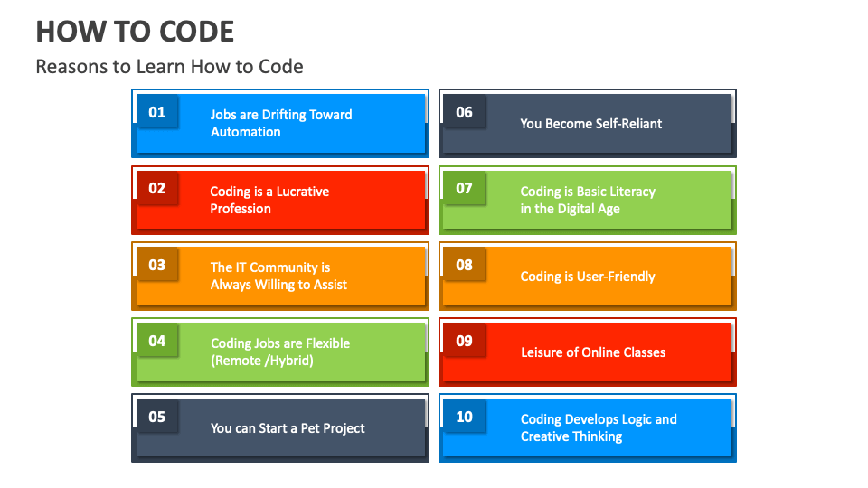868x488 pixels.
Task: Select the 07 green number badge
Action: click(464, 188)
